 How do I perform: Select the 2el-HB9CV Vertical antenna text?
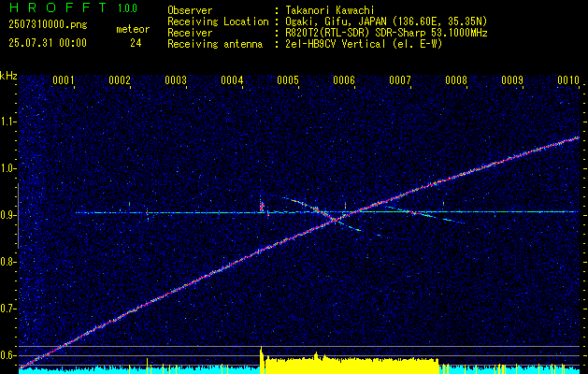pos(363,44)
